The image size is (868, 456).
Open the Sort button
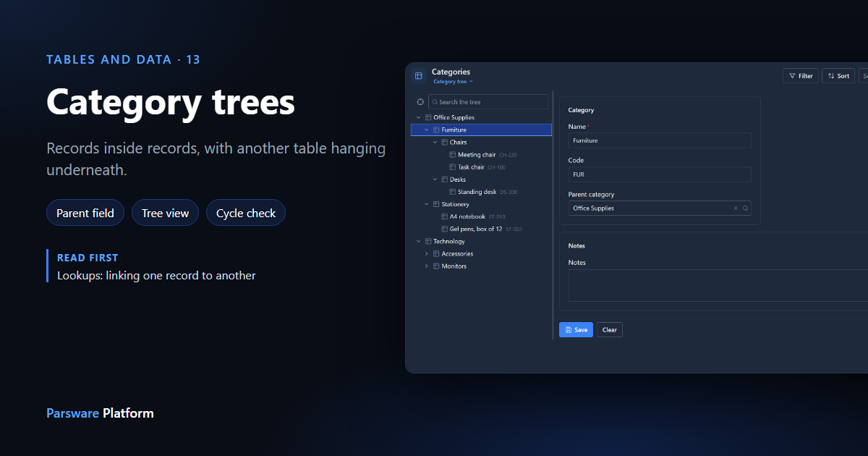tap(838, 76)
